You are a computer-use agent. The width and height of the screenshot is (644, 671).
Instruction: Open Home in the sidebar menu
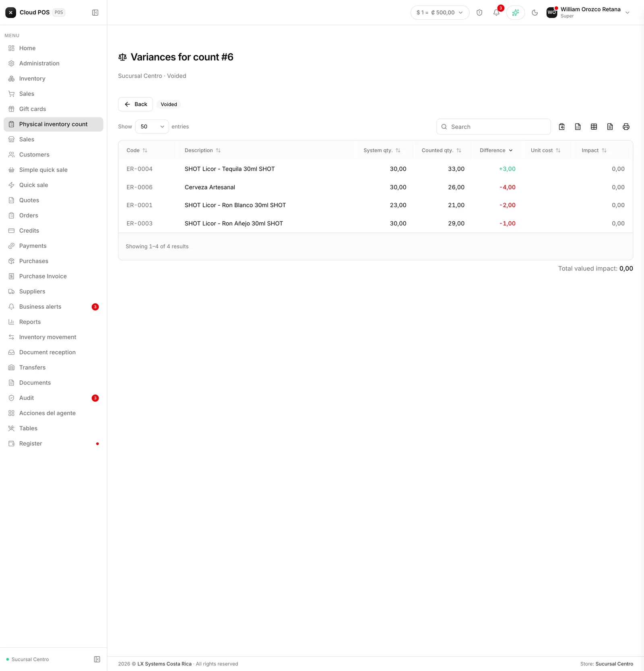pyautogui.click(x=53, y=48)
